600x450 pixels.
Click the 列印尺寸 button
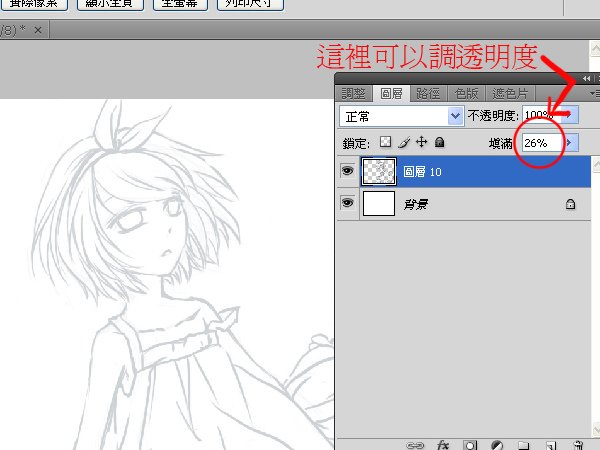[x=250, y=3]
